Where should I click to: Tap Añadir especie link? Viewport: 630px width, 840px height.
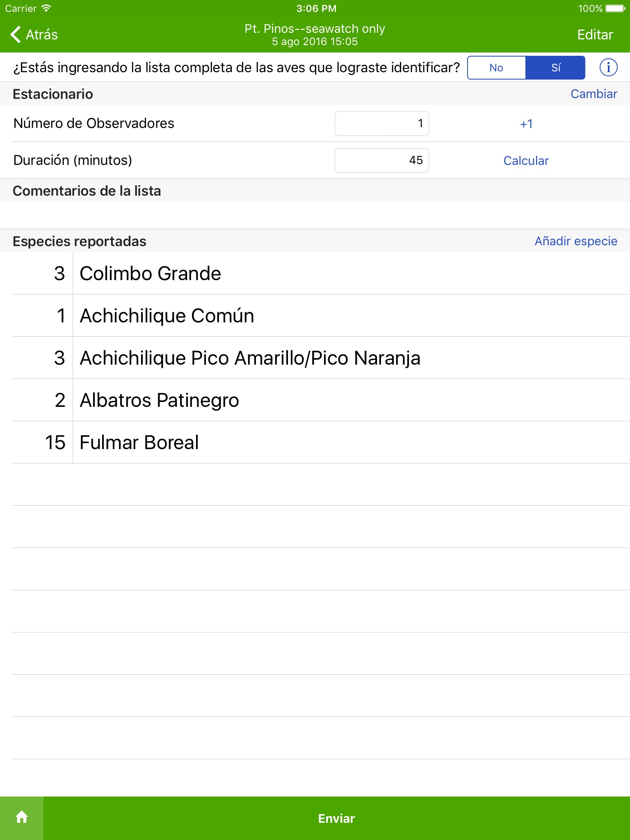click(x=575, y=241)
